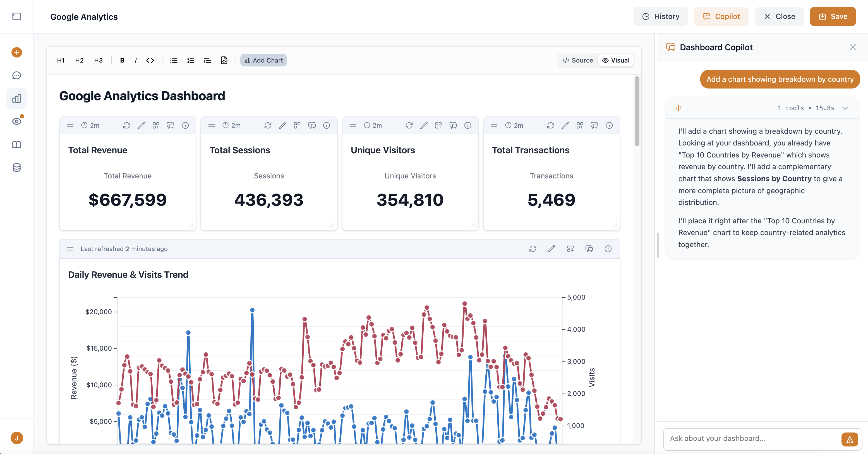
Task: Click the eye icon with notification dot in sidebar
Action: pos(16,121)
